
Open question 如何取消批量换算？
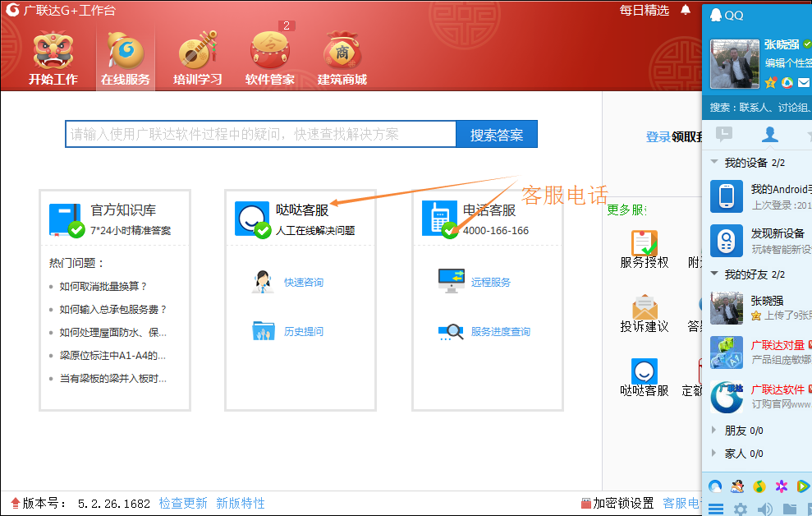[x=103, y=286]
